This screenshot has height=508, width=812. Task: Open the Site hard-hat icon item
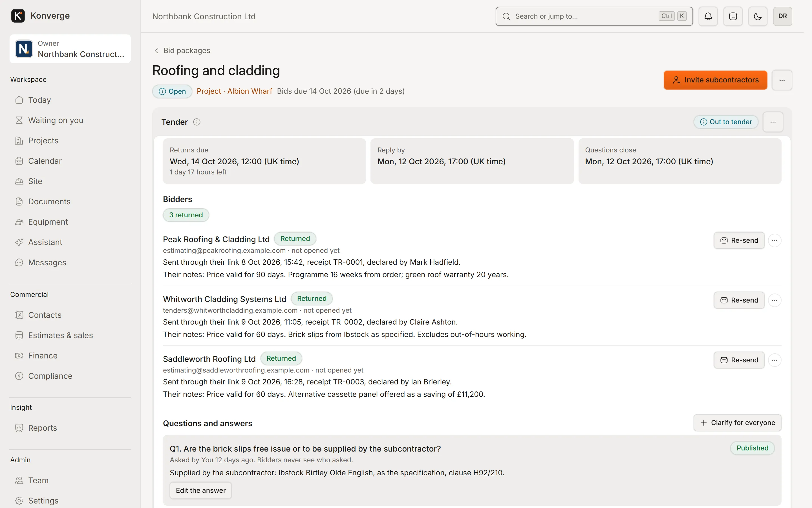pyautogui.click(x=70, y=181)
